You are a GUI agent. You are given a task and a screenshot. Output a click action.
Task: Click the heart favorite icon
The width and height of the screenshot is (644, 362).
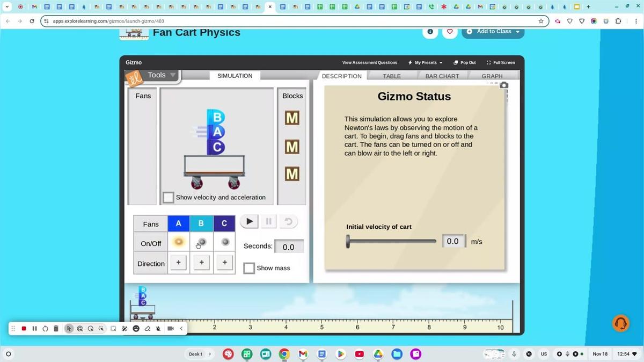point(450,32)
